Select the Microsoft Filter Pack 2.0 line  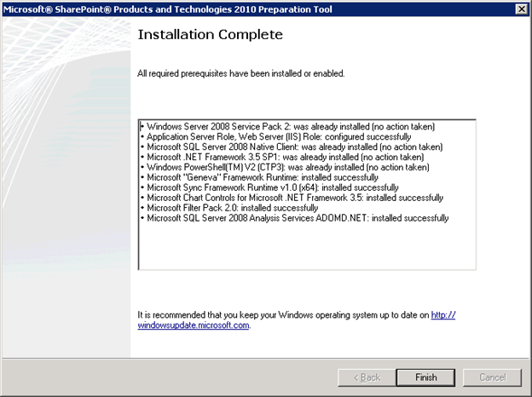pos(233,208)
